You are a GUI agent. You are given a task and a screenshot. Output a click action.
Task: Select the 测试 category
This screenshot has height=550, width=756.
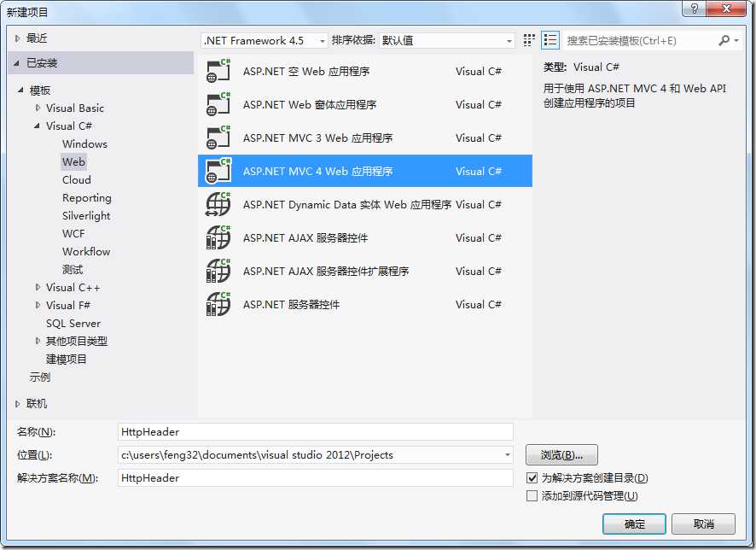73,269
